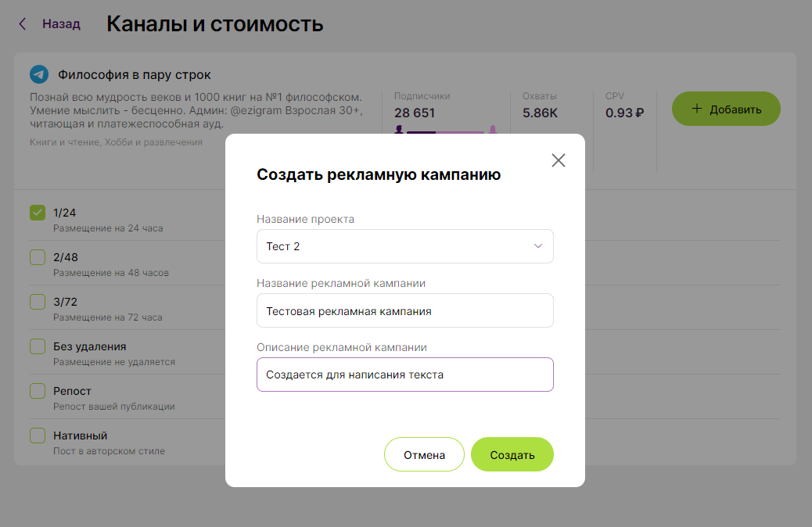Expand the Название проекта dropdown chevron
Screen dimensions: 812x527
pyautogui.click(x=537, y=246)
